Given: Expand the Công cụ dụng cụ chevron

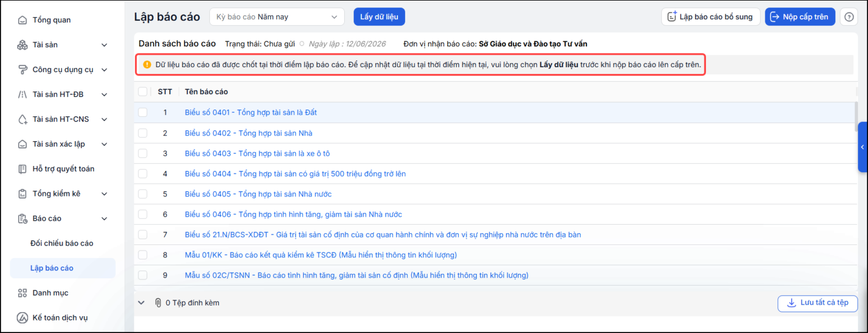Looking at the screenshot, I should click(x=104, y=70).
